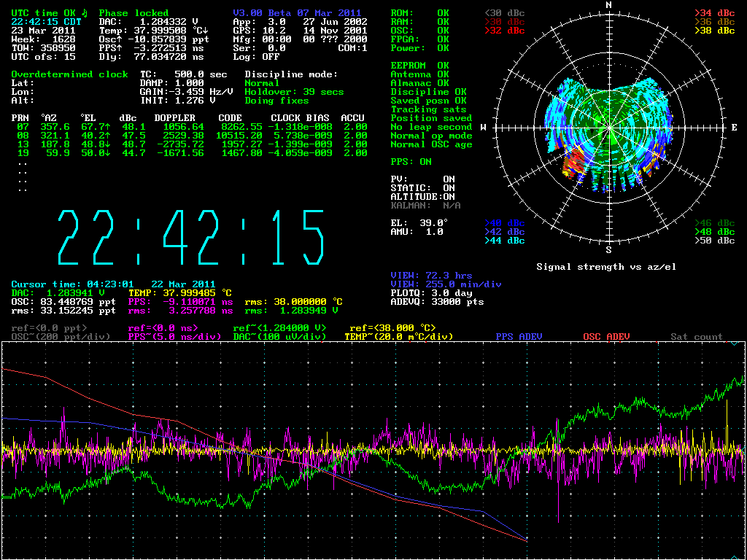The image size is (747, 560).
Task: Click the >34 dBc red legend entry
Action: 713,13
